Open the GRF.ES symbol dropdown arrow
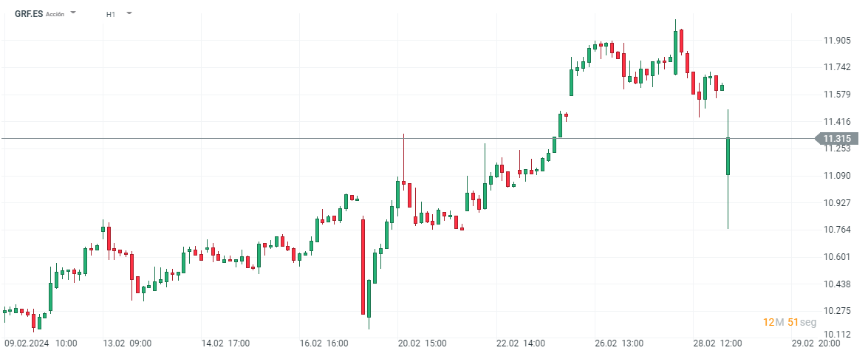Image resolution: width=868 pixels, height=356 pixels. 73,13
